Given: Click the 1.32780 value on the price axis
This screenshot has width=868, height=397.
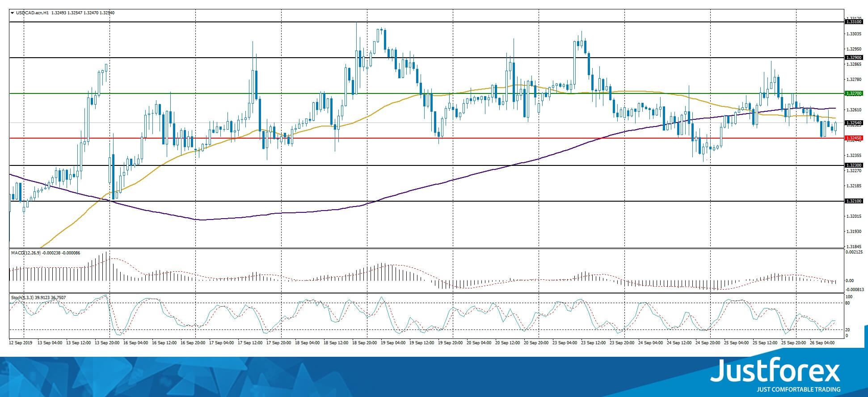Looking at the screenshot, I should pyautogui.click(x=854, y=80).
